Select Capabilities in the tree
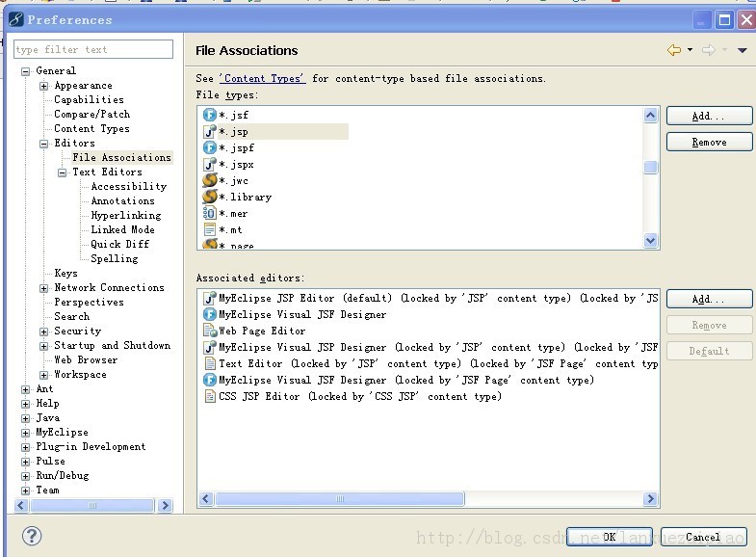Image resolution: width=756 pixels, height=557 pixels. click(89, 100)
